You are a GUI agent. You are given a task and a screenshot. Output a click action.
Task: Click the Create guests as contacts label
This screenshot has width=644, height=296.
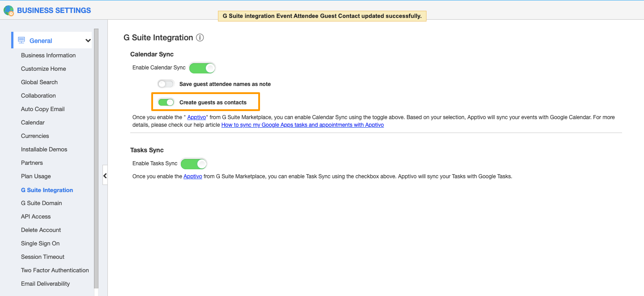213,103
